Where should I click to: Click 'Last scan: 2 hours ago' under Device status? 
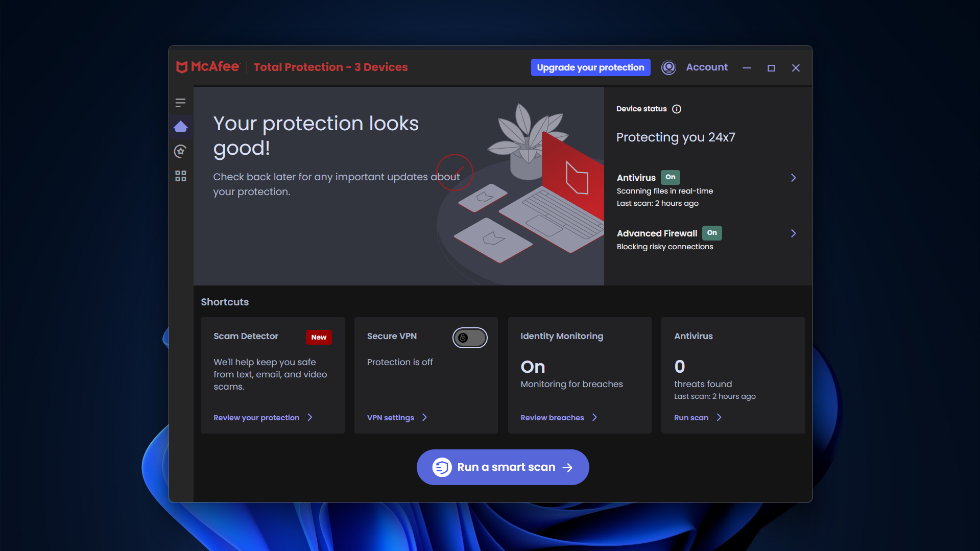click(x=658, y=203)
